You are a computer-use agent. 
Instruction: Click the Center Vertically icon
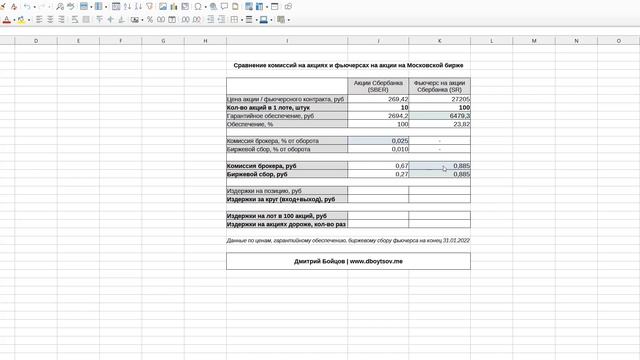pyautogui.click(x=110, y=20)
